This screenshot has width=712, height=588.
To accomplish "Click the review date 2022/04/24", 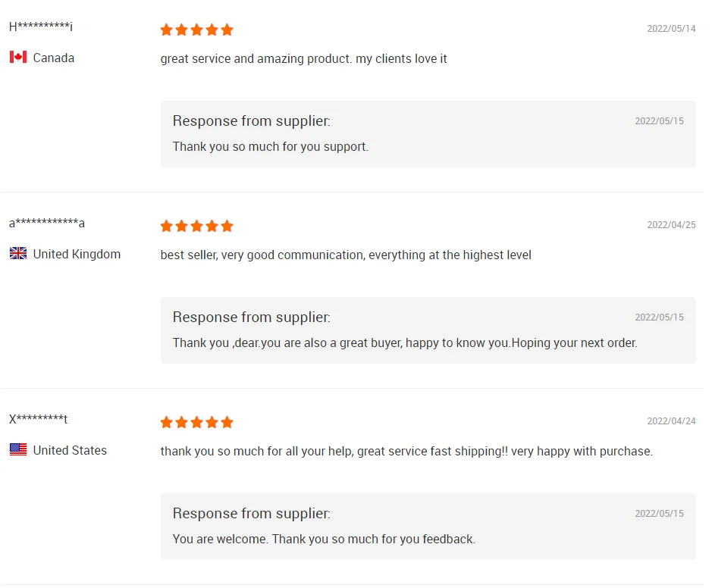I will tap(671, 421).
